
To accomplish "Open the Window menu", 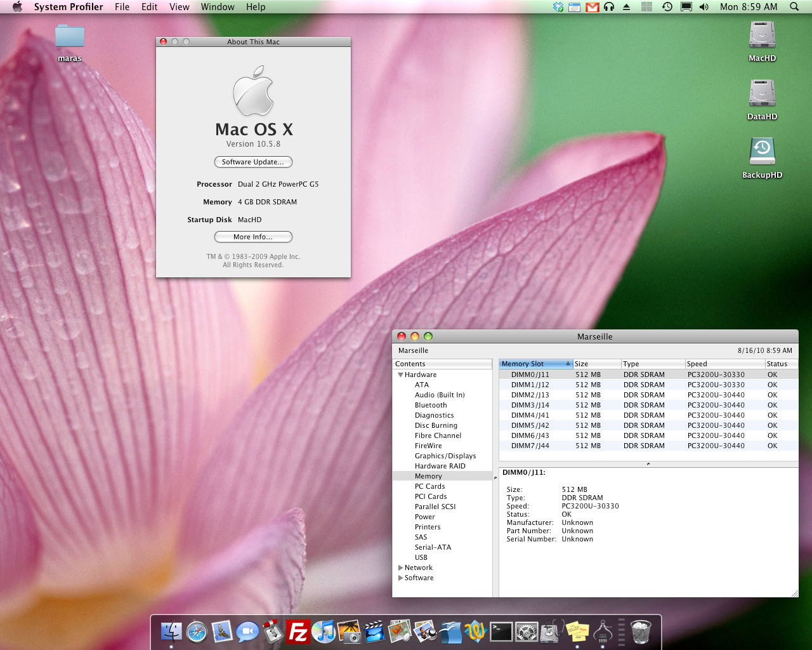I will [x=218, y=7].
